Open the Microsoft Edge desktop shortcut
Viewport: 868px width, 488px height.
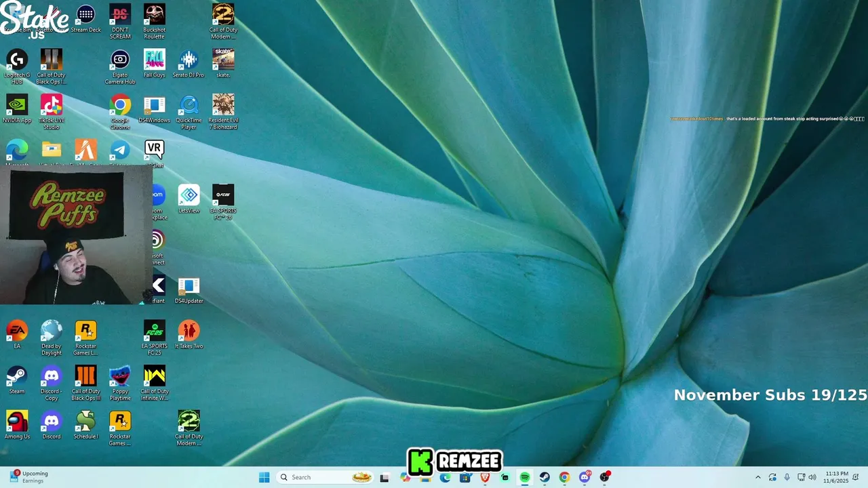(17, 153)
